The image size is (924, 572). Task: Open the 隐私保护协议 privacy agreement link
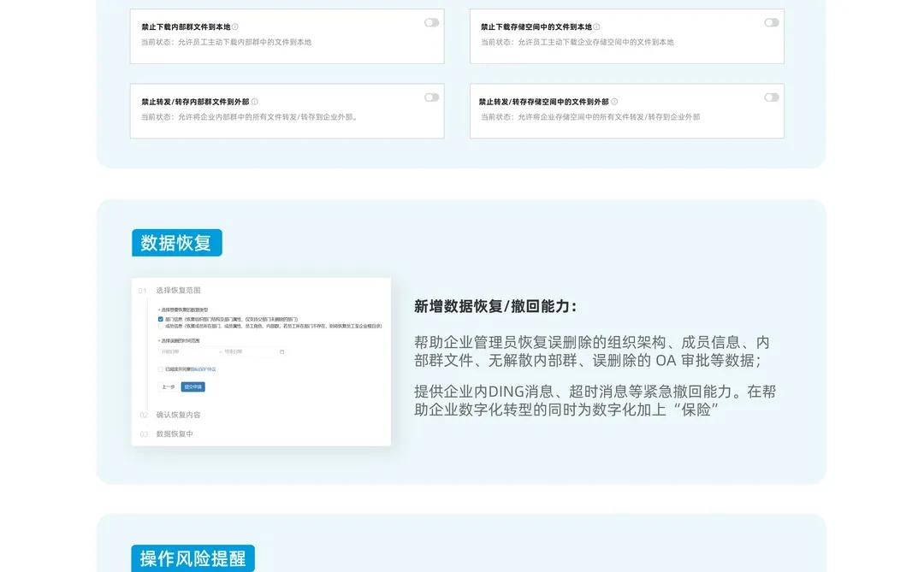pos(203,369)
